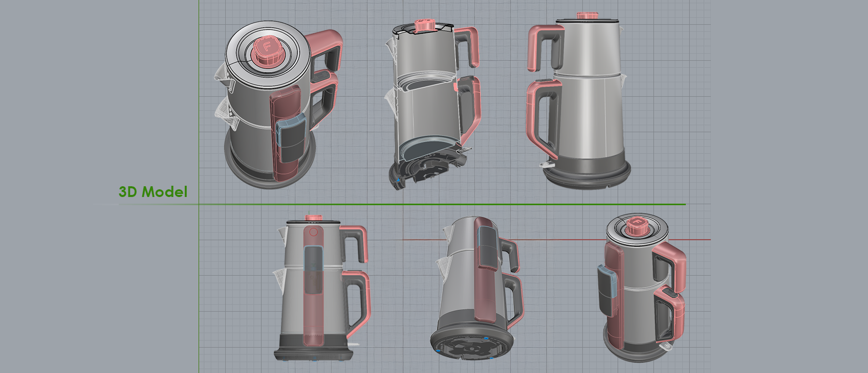
Task: Click the dark base of top-right kettle
Action: [587, 171]
